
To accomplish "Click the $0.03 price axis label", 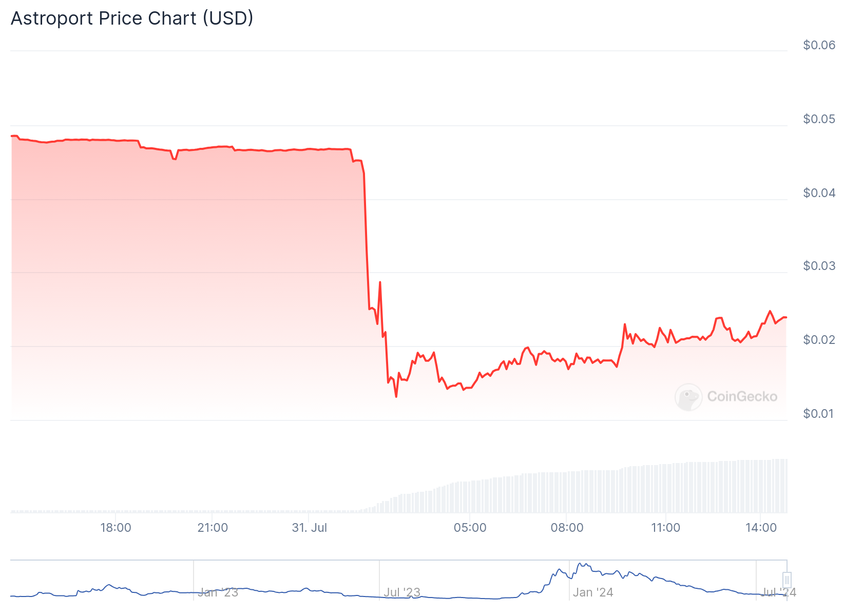I will click(819, 266).
